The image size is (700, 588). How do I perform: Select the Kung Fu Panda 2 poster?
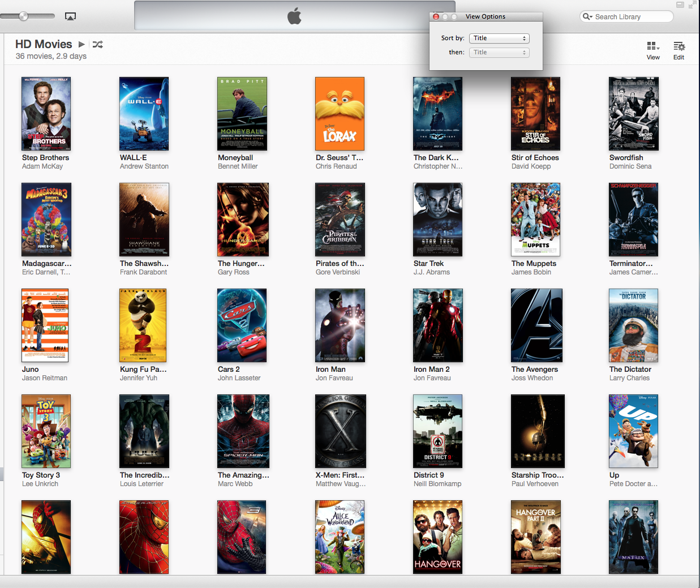143,325
